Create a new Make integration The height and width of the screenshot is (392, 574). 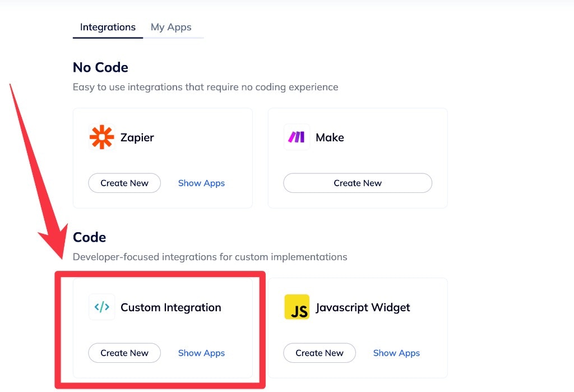click(358, 183)
